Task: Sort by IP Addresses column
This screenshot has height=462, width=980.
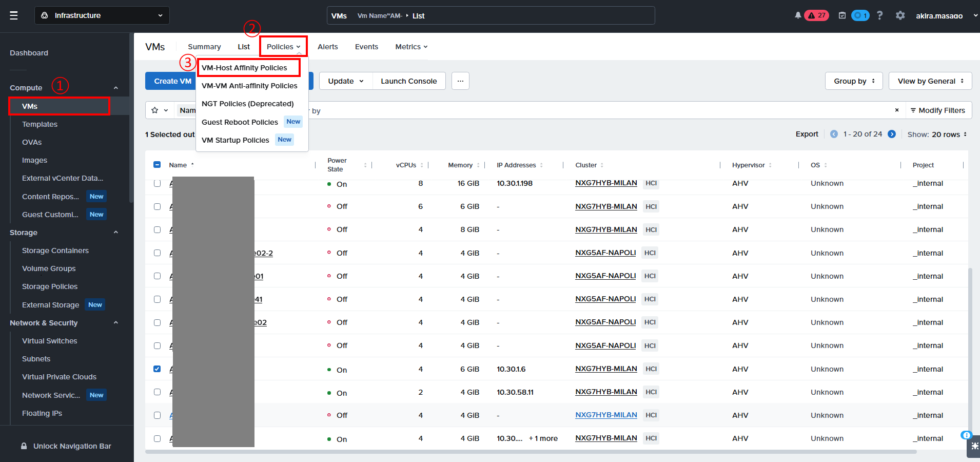Action: click(541, 165)
